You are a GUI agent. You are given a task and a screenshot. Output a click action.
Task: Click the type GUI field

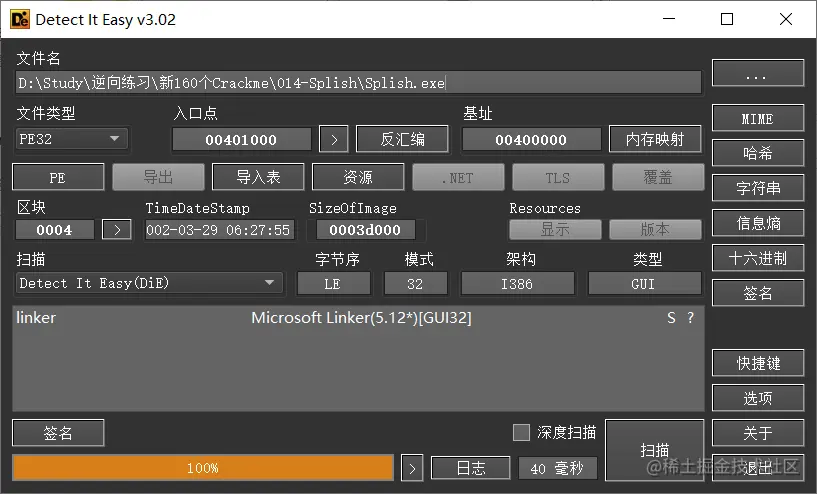click(644, 283)
